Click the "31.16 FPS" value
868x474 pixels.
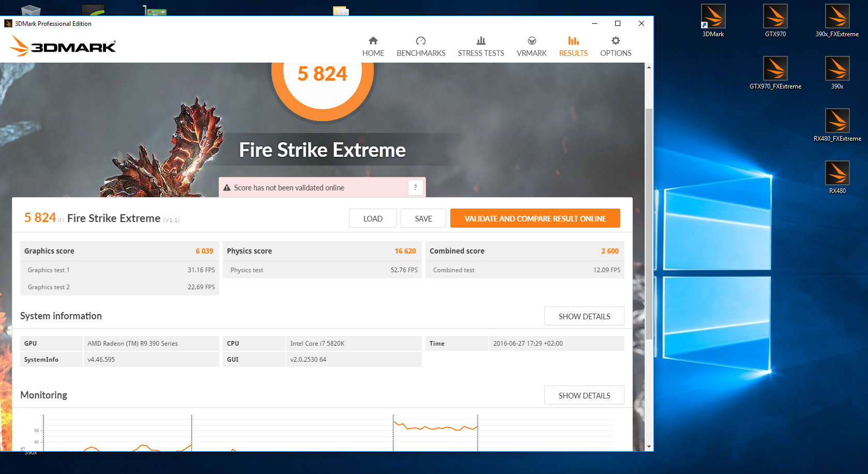tap(201, 270)
